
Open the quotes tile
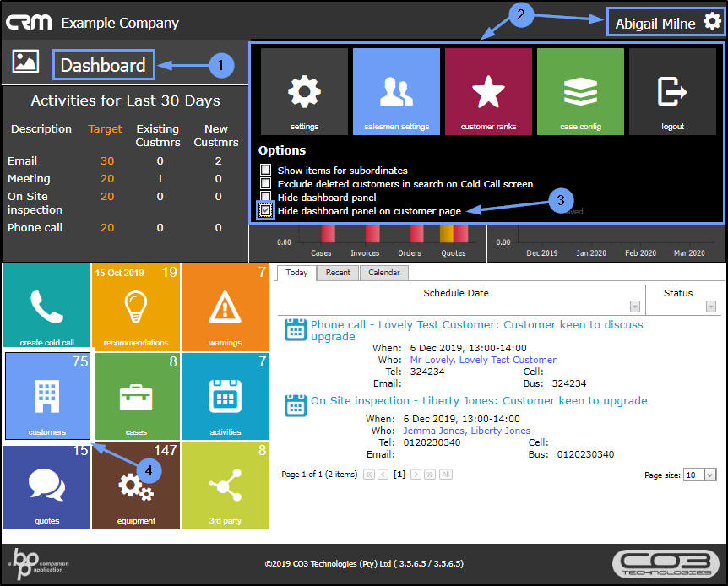(47, 486)
